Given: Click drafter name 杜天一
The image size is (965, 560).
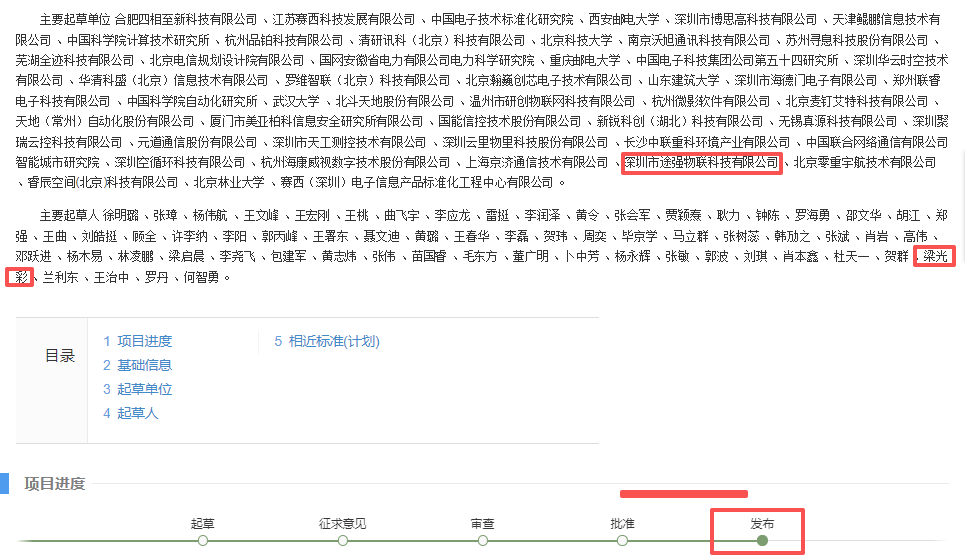Looking at the screenshot, I should point(851,256).
